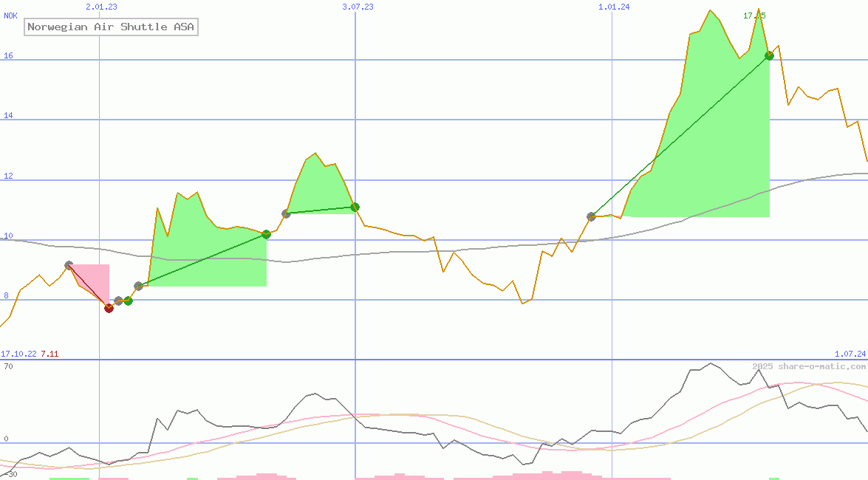The image size is (868, 480).
Task: Click the red marker below the pink loss area
Action: 109,308
